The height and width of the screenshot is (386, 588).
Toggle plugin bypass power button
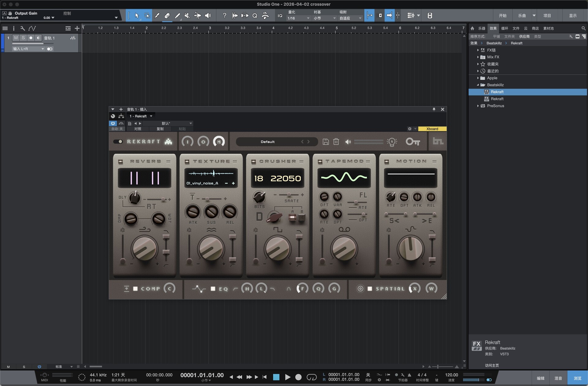pos(113,123)
